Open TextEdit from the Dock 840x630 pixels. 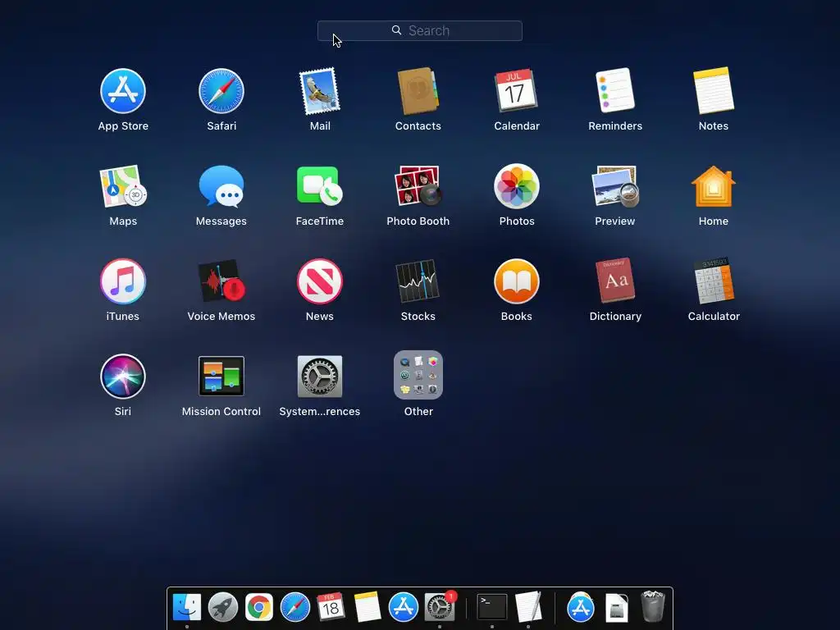pyautogui.click(x=528, y=607)
